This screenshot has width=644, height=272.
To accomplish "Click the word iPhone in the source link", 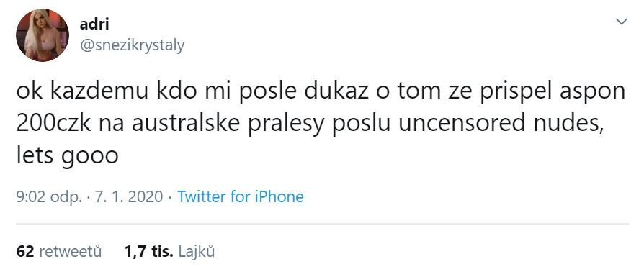I will [279, 197].
